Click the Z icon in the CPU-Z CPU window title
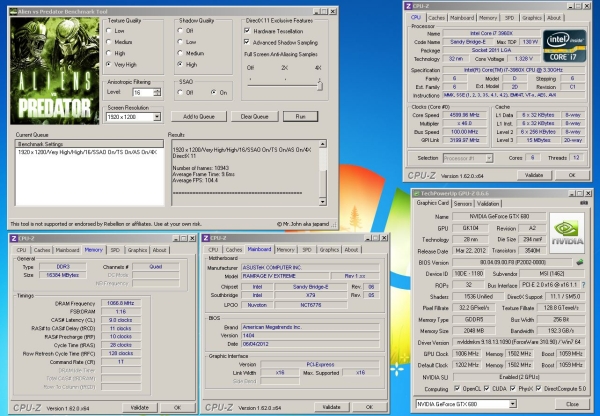600x416 pixels. (408, 6)
